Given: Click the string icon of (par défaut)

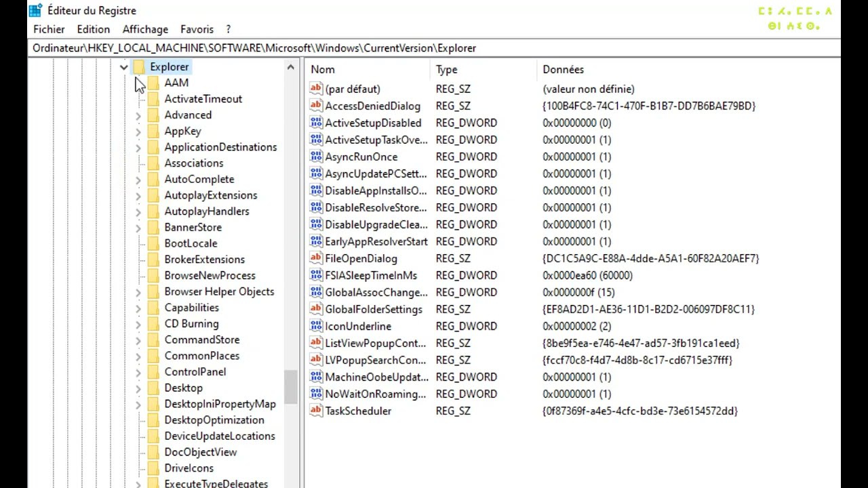Looking at the screenshot, I should pyautogui.click(x=316, y=89).
